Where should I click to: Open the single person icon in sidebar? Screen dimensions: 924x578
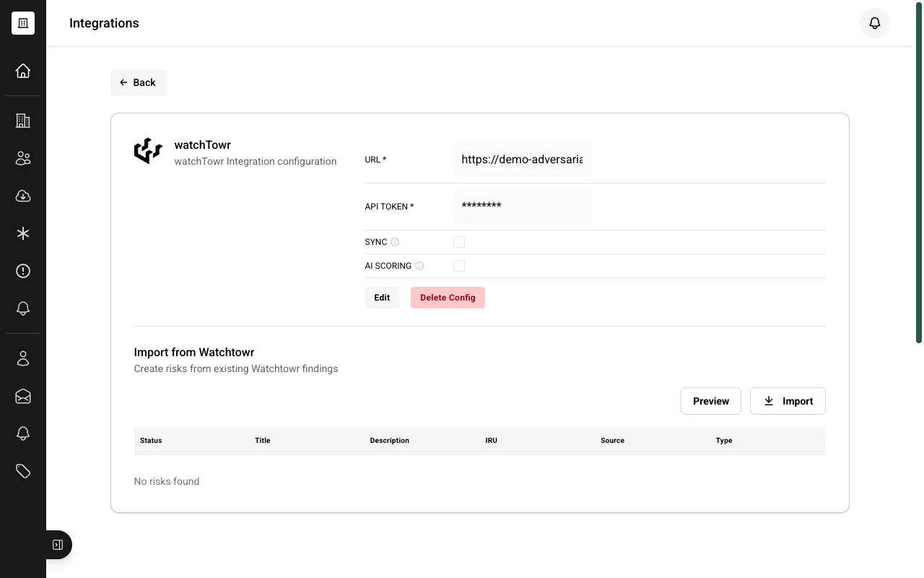click(23, 358)
